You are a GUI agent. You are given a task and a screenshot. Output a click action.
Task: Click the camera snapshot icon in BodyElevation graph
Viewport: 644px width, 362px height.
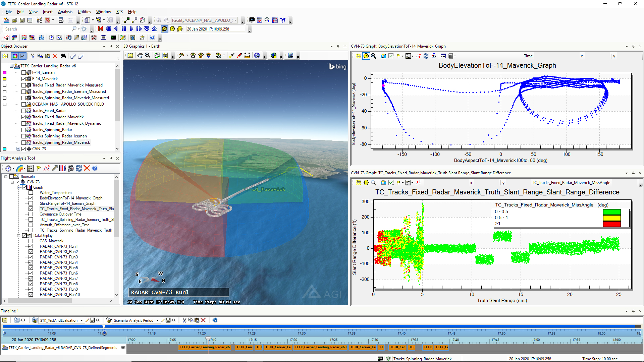[383, 56]
